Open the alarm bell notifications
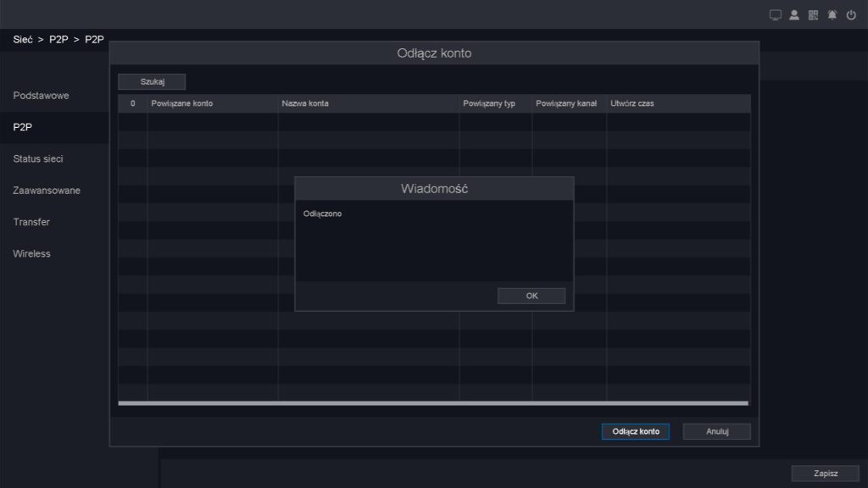 [832, 14]
